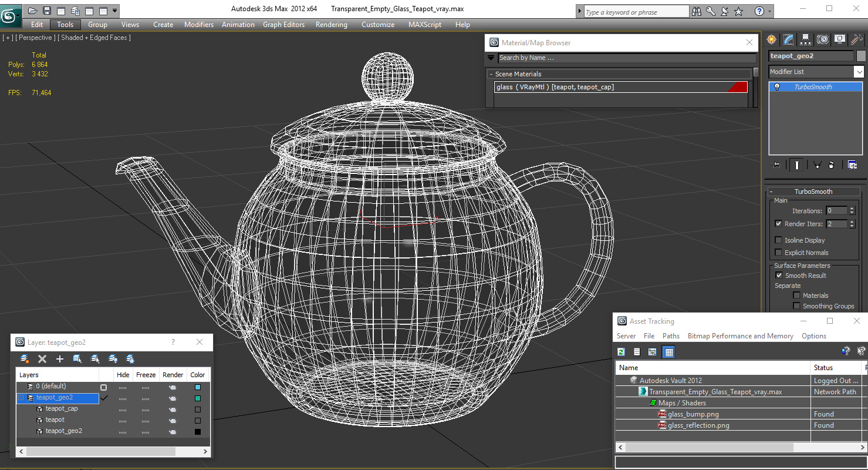Click Create New Layer icon in Layer dialog
Screen dimensions: 868x470
pos(24,358)
